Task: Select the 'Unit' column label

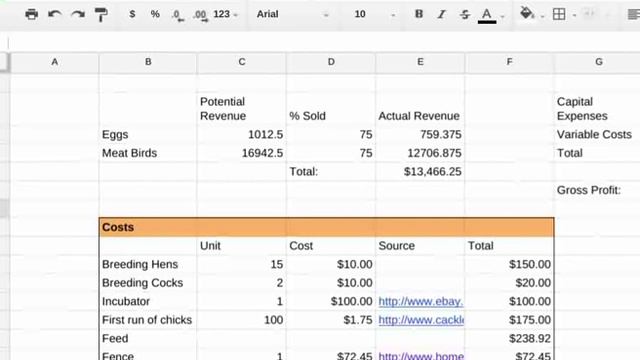Action: 242,246
